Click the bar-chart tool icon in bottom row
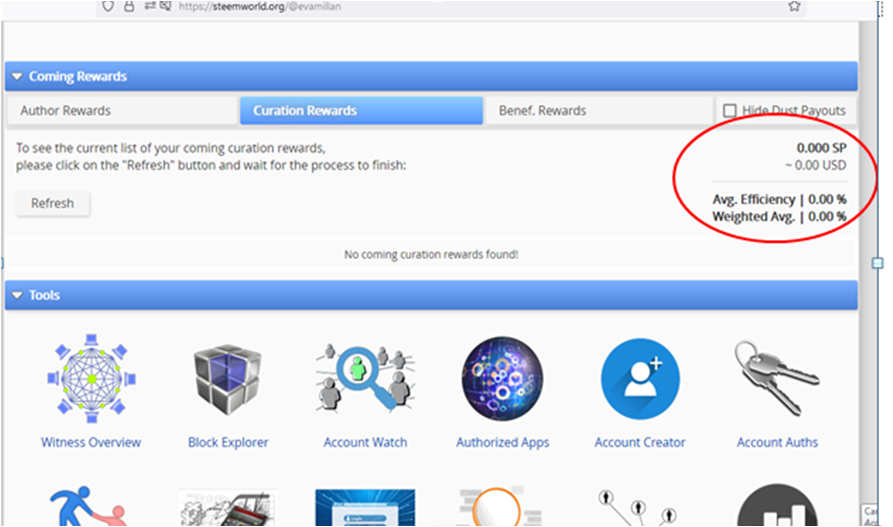 tap(777, 506)
